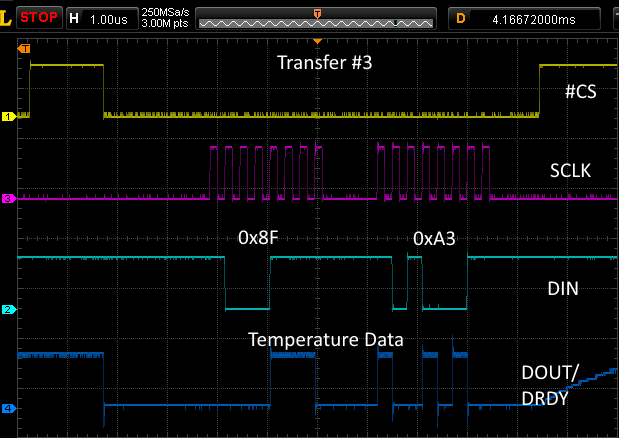Click the 0x8F byte annotation
This screenshot has height=438, width=619.
click(258, 238)
